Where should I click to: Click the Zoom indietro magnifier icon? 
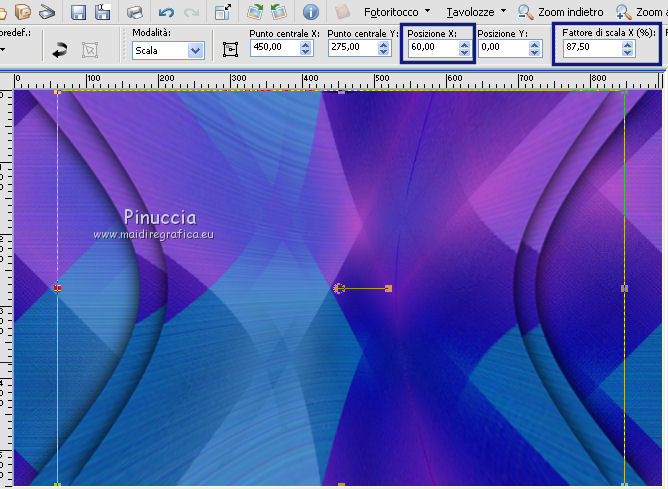pos(526,12)
